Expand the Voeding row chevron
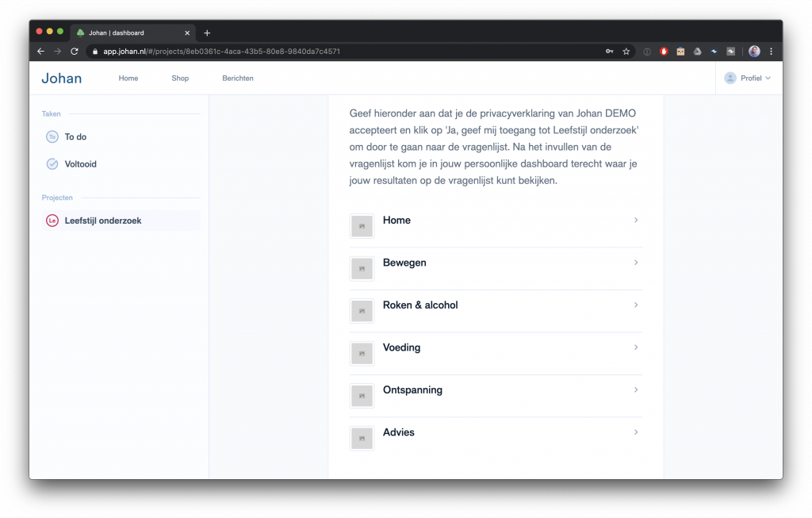Screen dimensions: 812x518 [x=636, y=347]
